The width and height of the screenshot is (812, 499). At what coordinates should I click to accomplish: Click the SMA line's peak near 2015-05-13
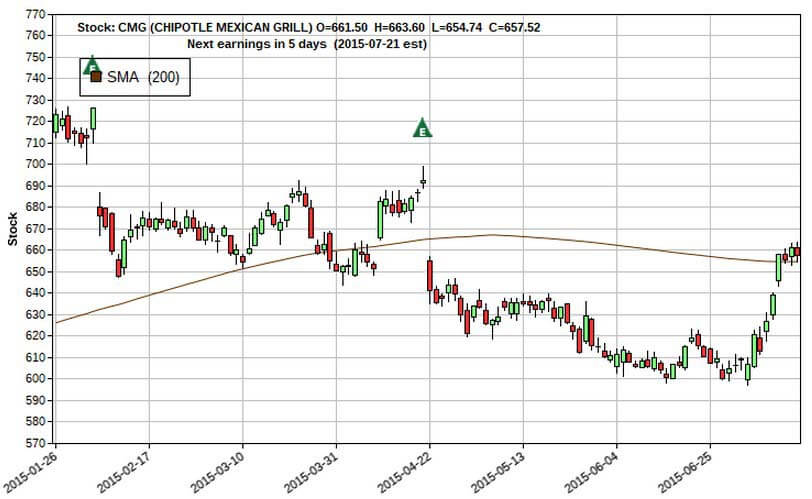(x=493, y=235)
